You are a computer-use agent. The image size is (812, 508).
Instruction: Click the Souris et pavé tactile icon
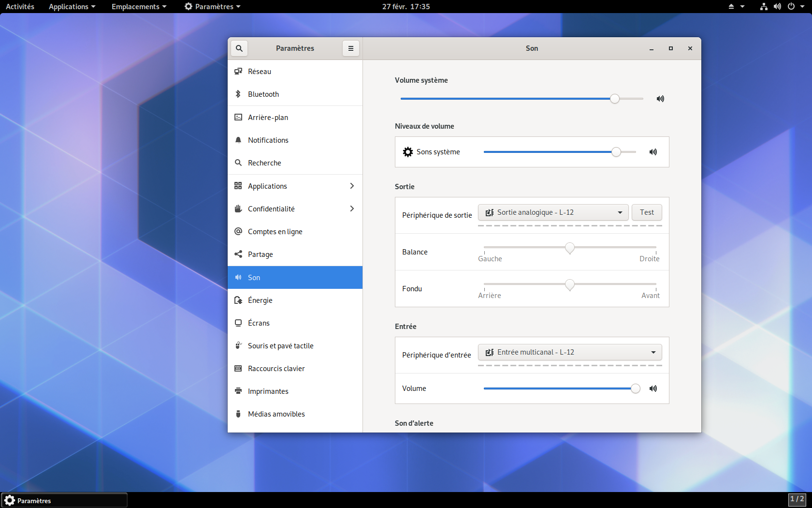[238, 346]
